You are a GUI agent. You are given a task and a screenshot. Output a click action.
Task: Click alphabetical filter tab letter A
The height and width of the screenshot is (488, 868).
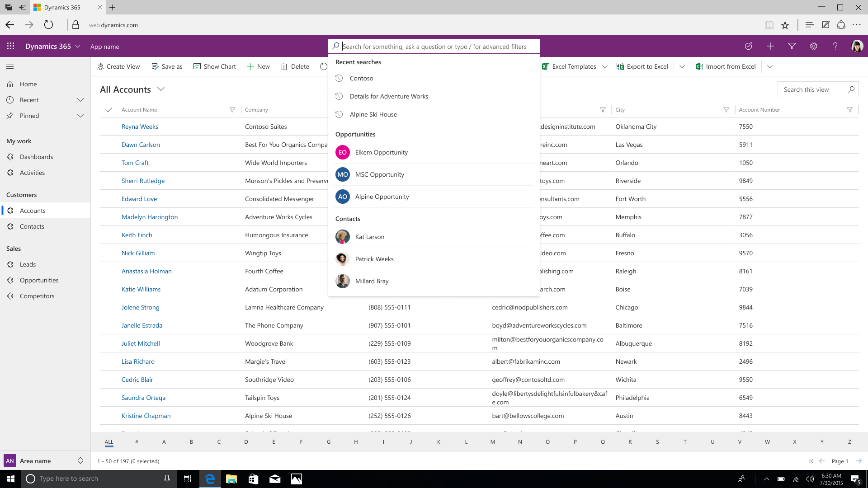(164, 441)
